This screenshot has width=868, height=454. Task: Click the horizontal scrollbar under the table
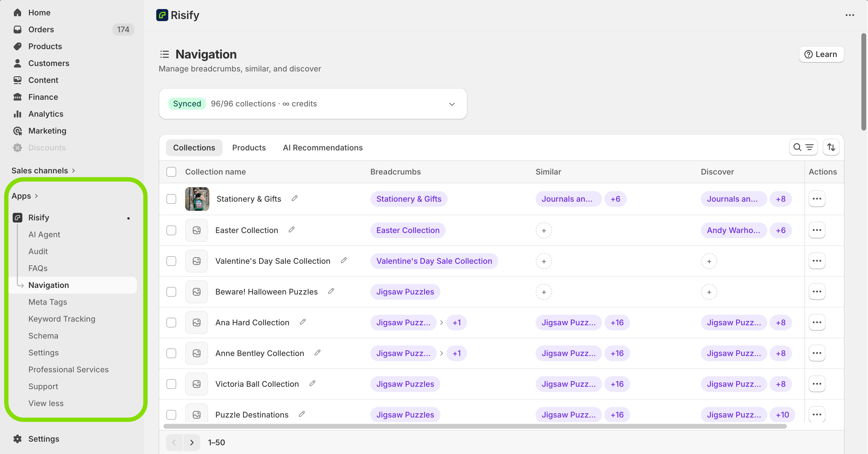(x=474, y=426)
